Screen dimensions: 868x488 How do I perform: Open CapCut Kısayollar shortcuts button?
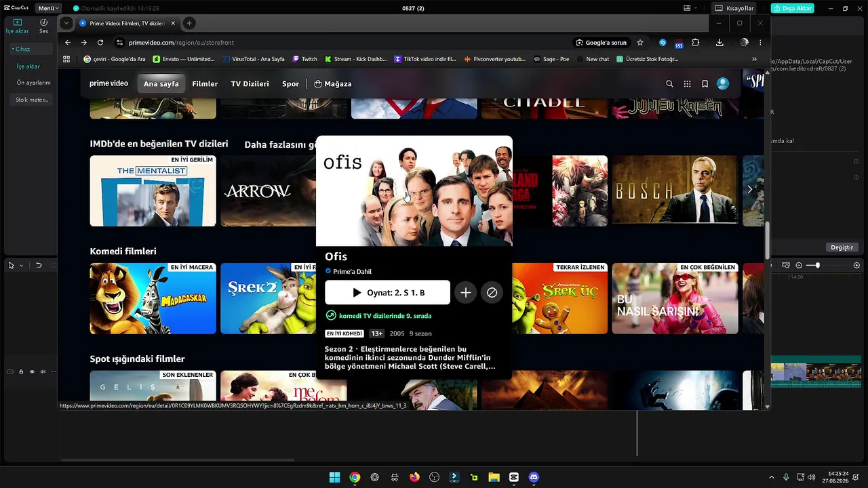[x=734, y=8]
